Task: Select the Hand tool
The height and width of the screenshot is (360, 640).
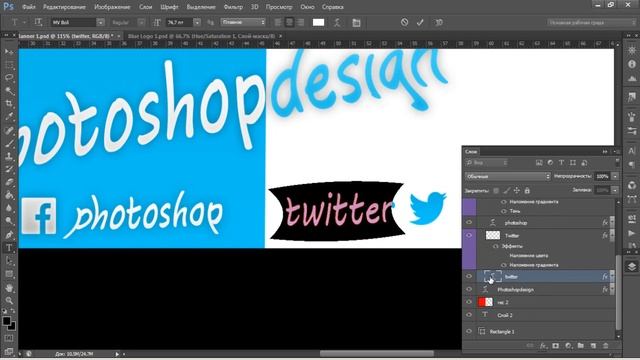Action: 9,288
